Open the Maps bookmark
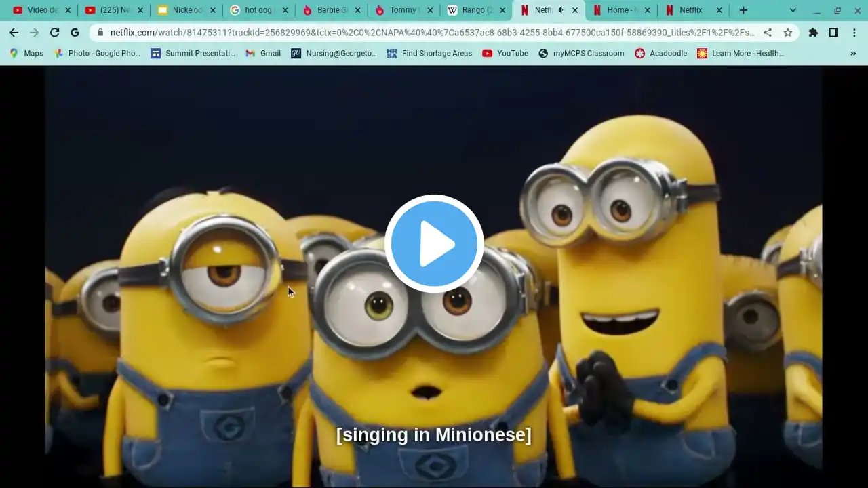 (x=26, y=54)
